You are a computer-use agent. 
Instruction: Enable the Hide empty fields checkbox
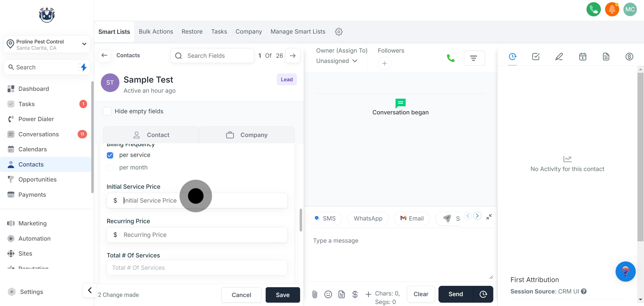(107, 111)
